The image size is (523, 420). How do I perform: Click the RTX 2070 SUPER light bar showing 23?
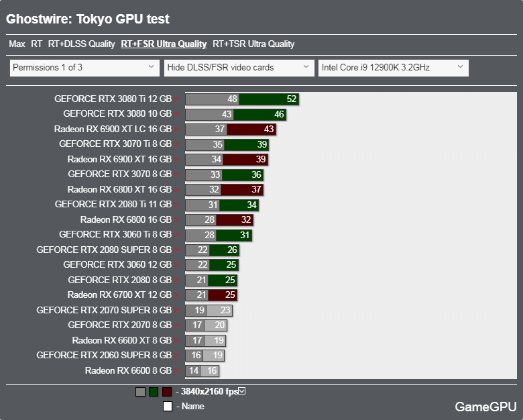pyautogui.click(x=219, y=311)
